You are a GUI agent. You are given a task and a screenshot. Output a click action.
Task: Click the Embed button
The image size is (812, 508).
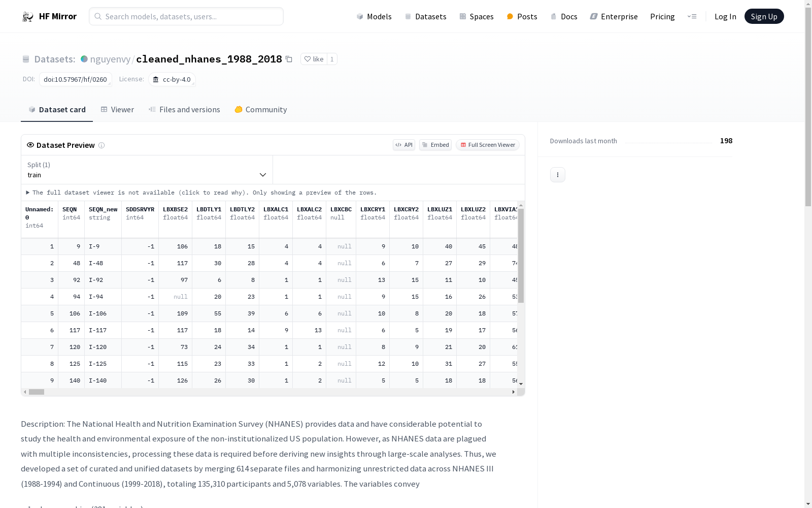point(435,145)
